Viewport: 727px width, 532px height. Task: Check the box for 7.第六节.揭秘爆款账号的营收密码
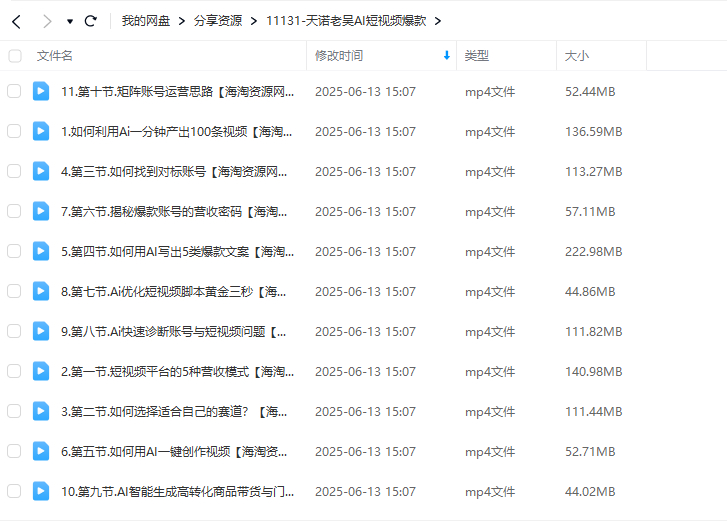click(x=14, y=211)
